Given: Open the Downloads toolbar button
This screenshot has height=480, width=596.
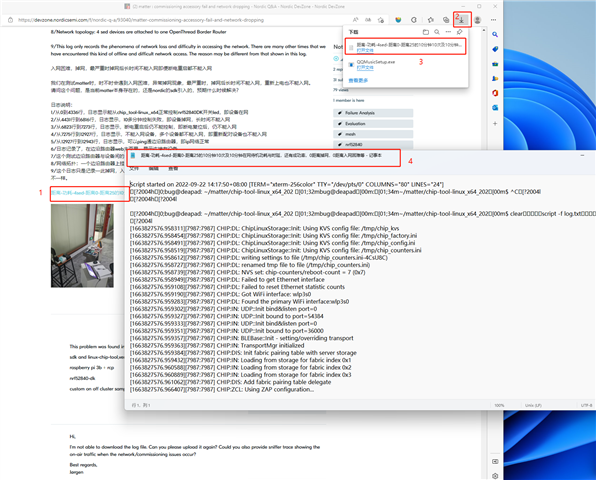Looking at the screenshot, I should pos(462,20).
